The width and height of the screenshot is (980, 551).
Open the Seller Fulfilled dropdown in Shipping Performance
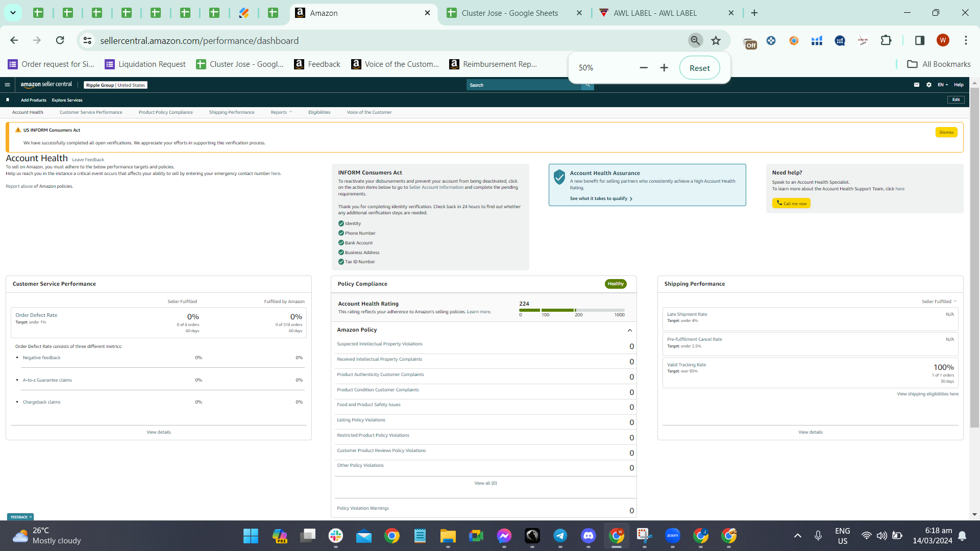click(x=939, y=302)
